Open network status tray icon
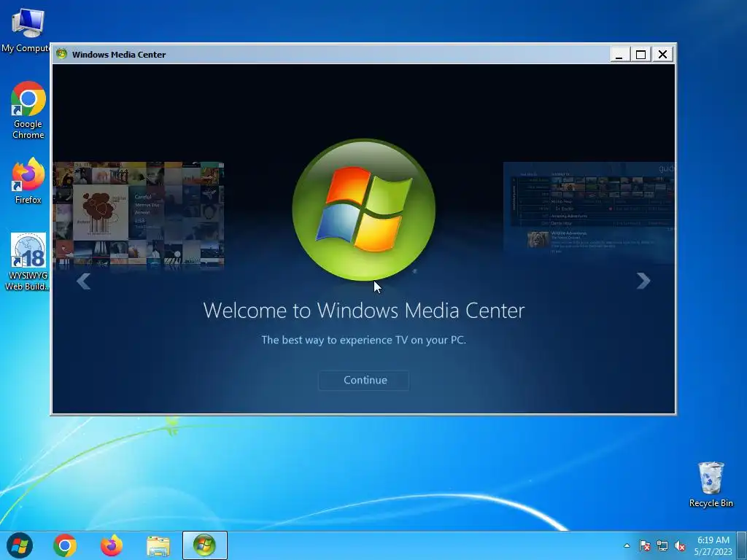Screen dimensions: 747x560 pyautogui.click(x=662, y=545)
